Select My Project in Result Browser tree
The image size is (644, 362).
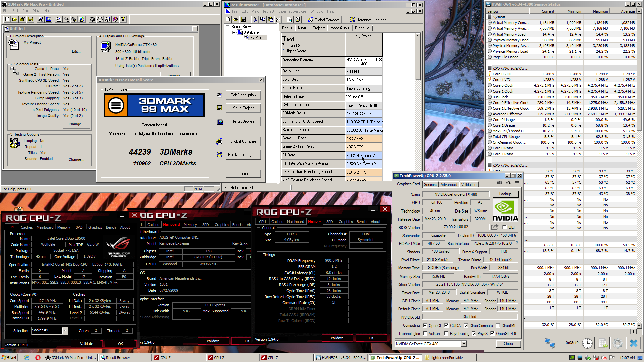(258, 38)
